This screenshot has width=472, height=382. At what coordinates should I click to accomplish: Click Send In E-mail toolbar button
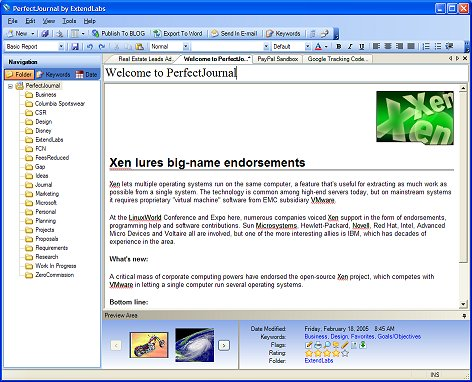(x=234, y=33)
